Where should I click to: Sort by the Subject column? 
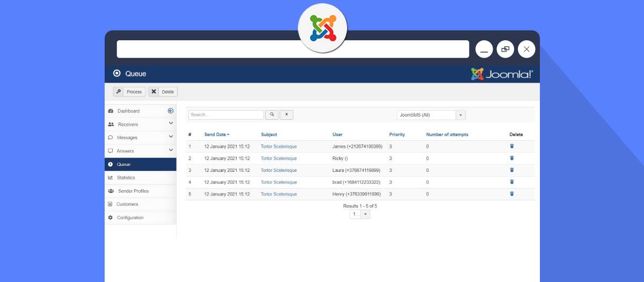pos(269,134)
